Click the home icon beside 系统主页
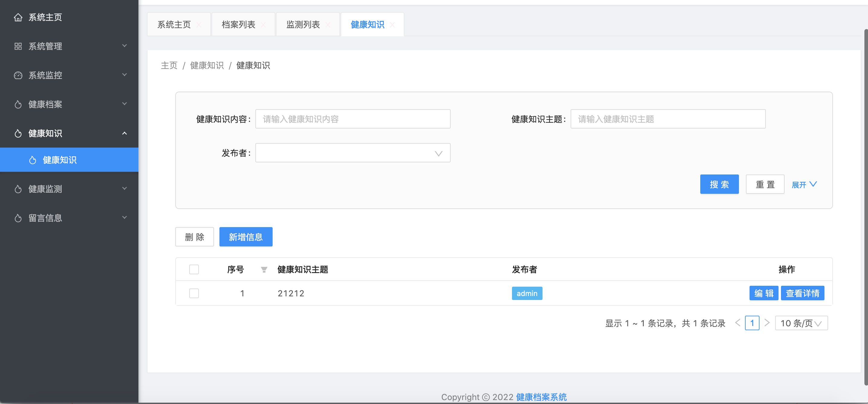Viewport: 868px width, 404px height. coord(18,17)
